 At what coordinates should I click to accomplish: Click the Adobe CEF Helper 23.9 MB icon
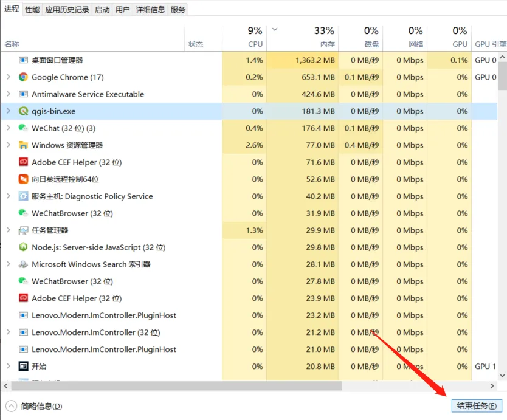23,298
